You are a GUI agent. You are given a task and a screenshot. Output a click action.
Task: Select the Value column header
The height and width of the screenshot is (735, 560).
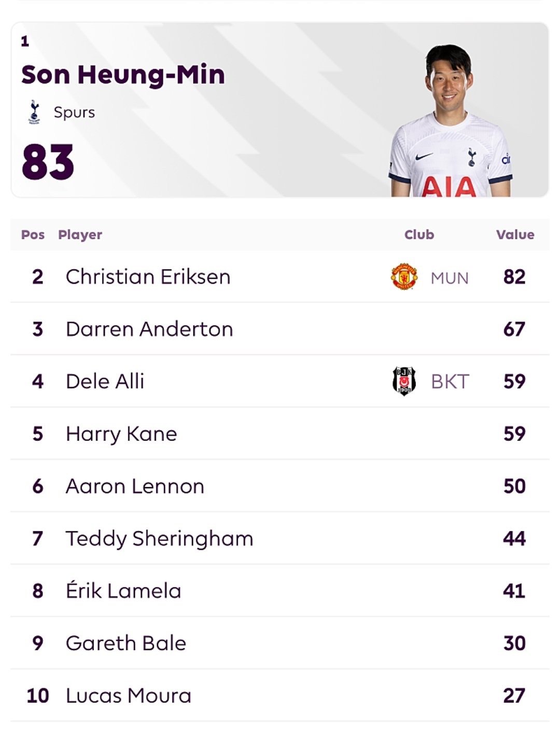tap(515, 234)
